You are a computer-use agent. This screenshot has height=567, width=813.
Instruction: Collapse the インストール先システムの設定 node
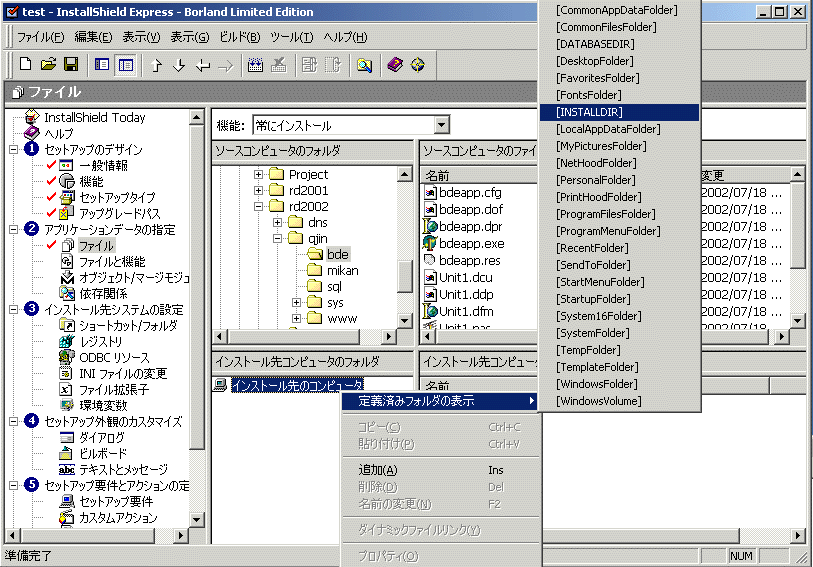click(x=13, y=310)
